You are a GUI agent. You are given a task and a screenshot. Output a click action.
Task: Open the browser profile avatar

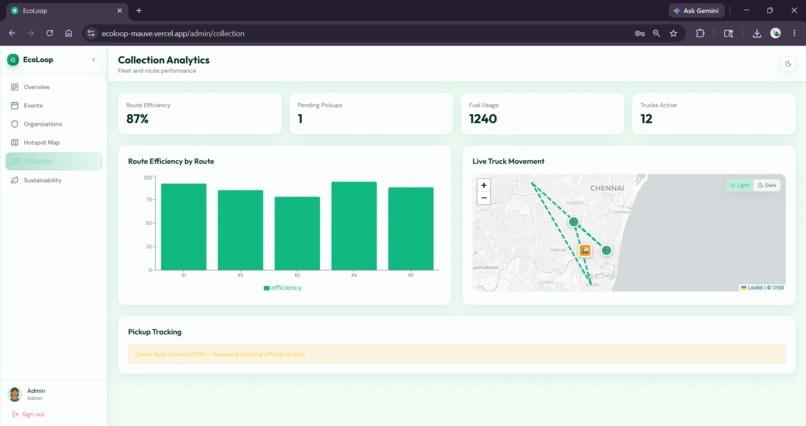[776, 33]
